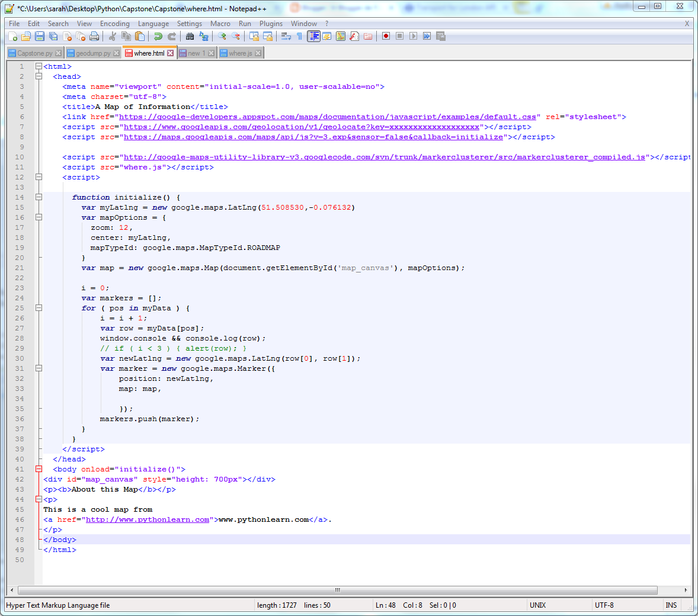This screenshot has width=698, height=616.
Task: Click the Copy toolbar icon
Action: click(x=126, y=37)
